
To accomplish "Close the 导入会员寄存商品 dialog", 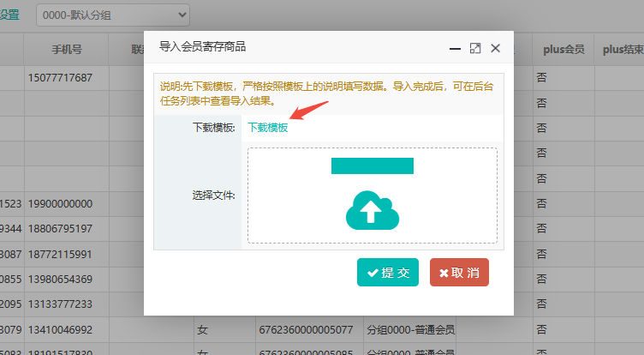I will click(495, 48).
